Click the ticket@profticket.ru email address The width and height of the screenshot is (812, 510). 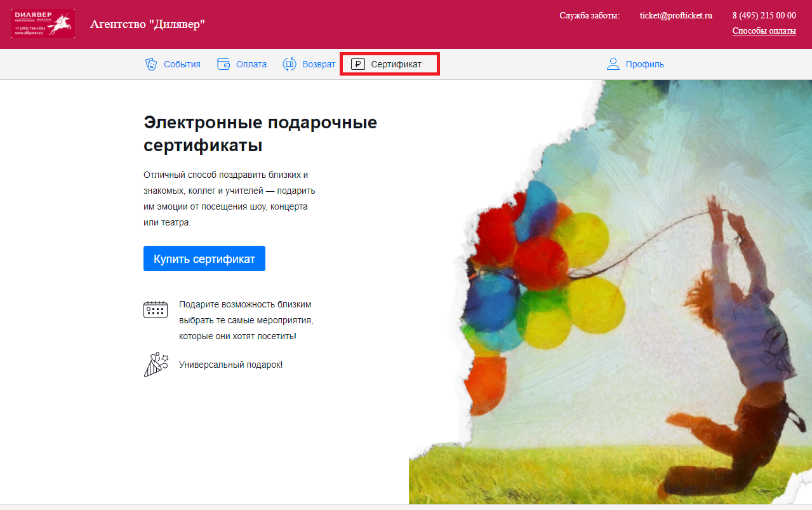coord(676,16)
